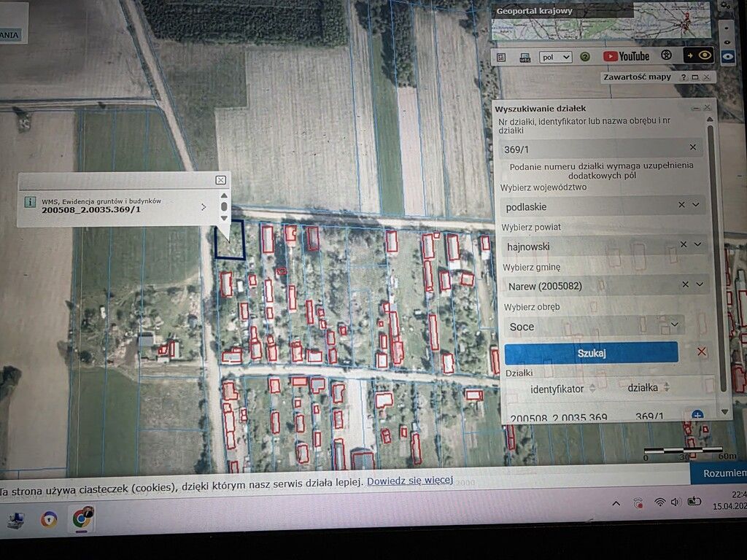Select the middle eye size icon
The image size is (747, 560).
pyautogui.click(x=727, y=42)
